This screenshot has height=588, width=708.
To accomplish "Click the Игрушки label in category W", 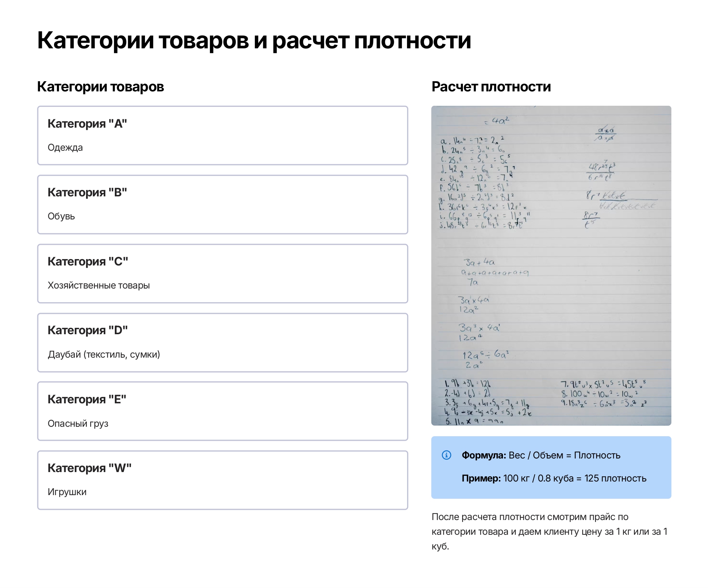I will pos(67,492).
